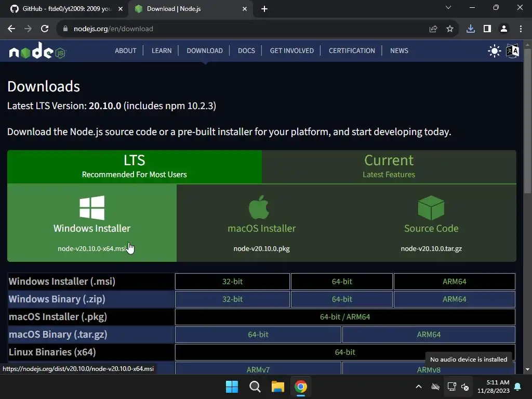Click the page vertical scrollbar thumb

tap(527, 121)
